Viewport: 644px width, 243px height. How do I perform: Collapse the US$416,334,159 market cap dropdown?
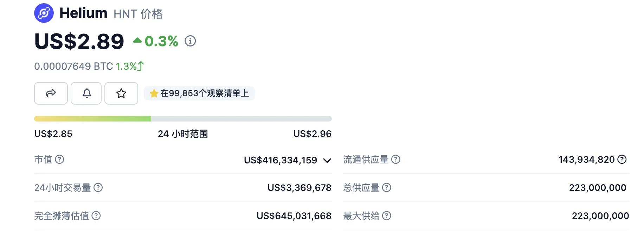pos(327,161)
